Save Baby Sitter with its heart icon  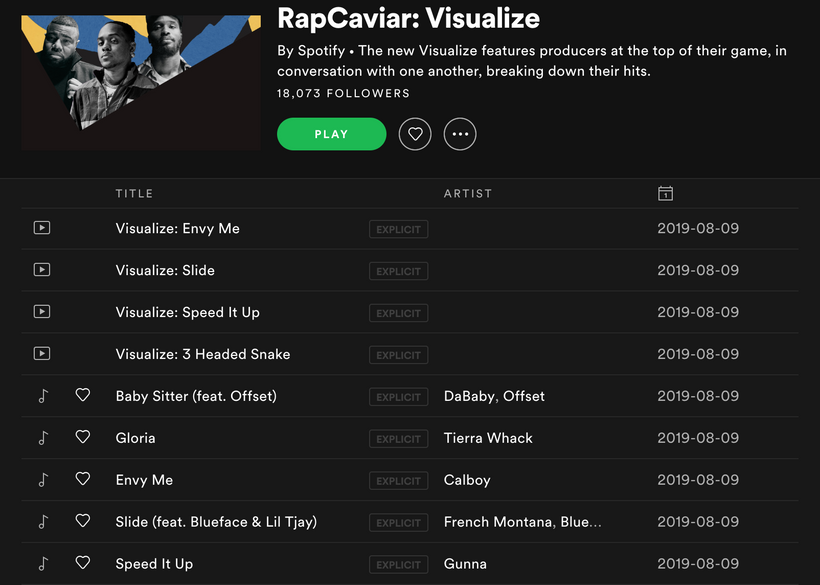pyautogui.click(x=83, y=395)
